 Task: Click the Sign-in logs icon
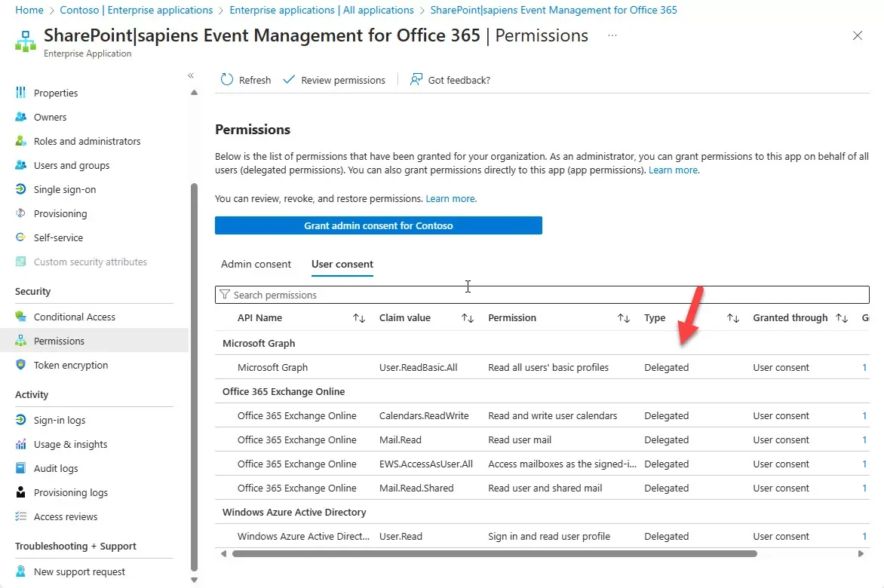coord(21,420)
